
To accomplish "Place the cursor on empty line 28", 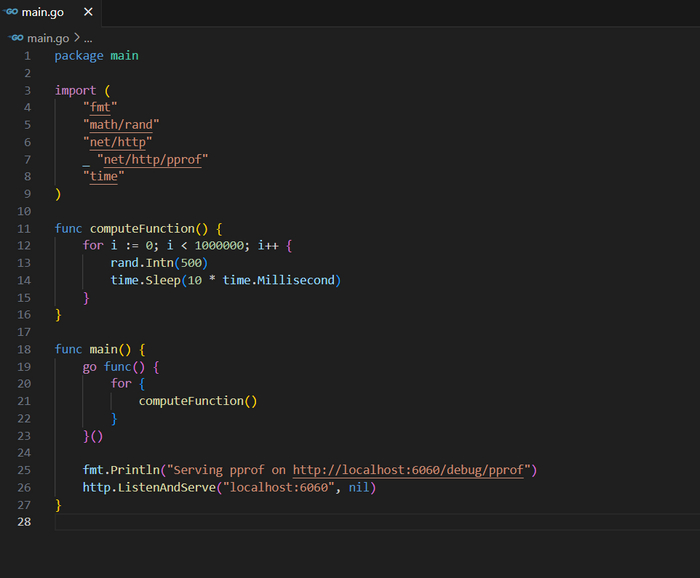I will (x=300, y=522).
